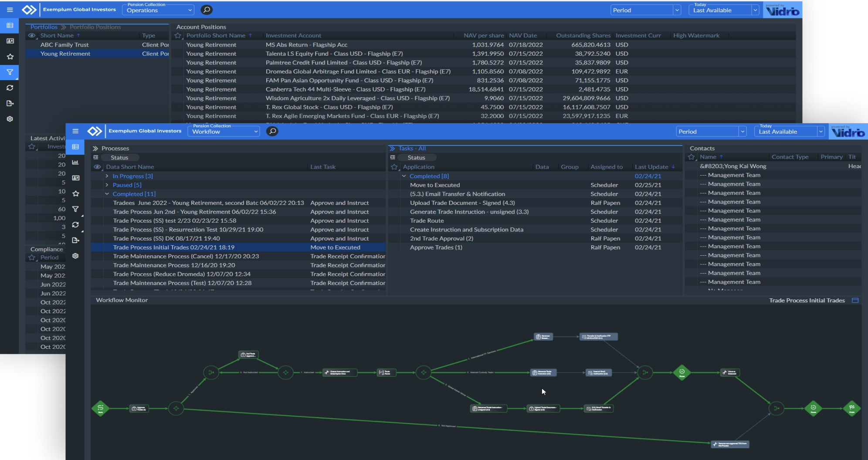Toggle eye icon in Processes column header
The image size is (868, 460).
point(97,167)
